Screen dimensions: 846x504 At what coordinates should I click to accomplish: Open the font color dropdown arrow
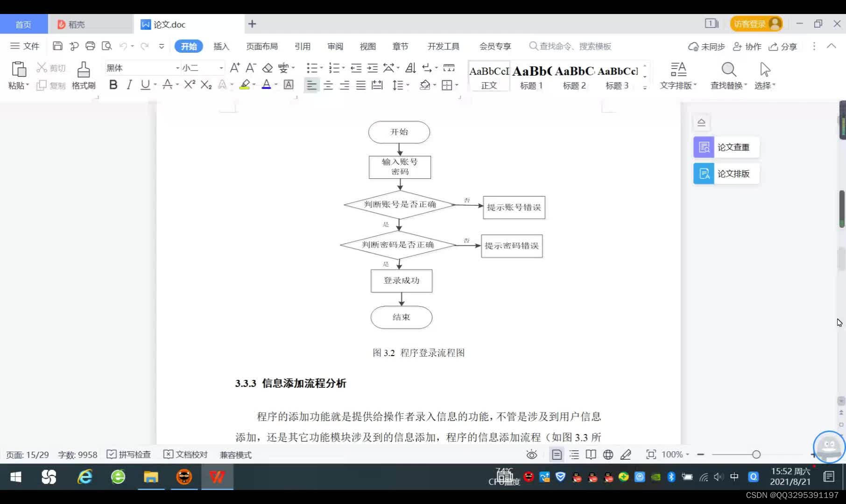(276, 85)
